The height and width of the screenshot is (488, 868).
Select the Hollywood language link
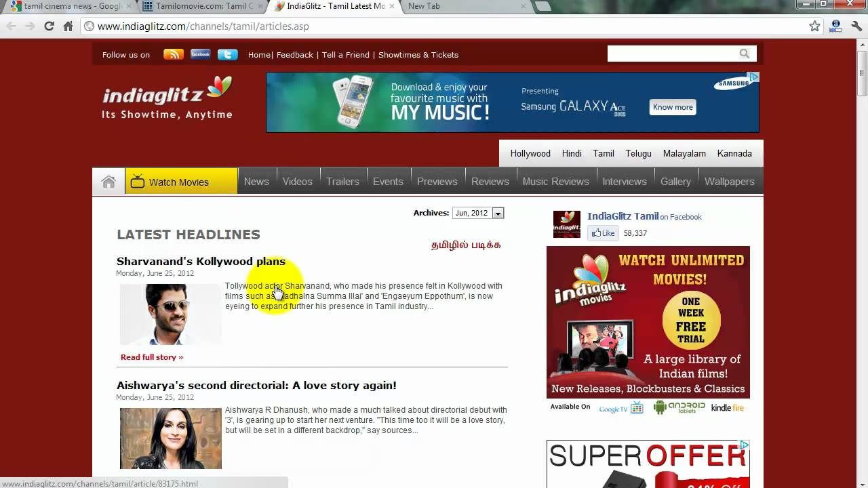tap(530, 154)
